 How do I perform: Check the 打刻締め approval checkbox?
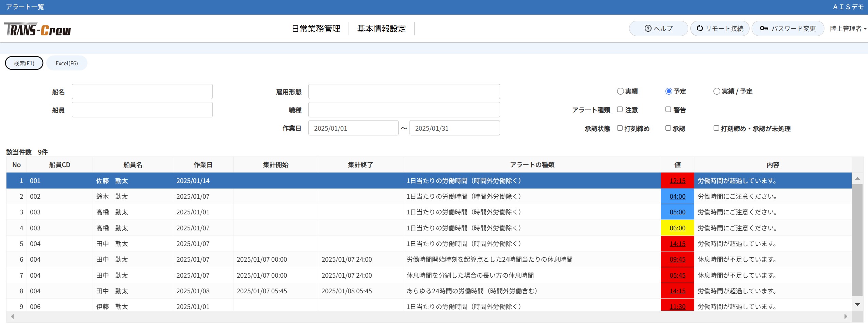pyautogui.click(x=620, y=128)
